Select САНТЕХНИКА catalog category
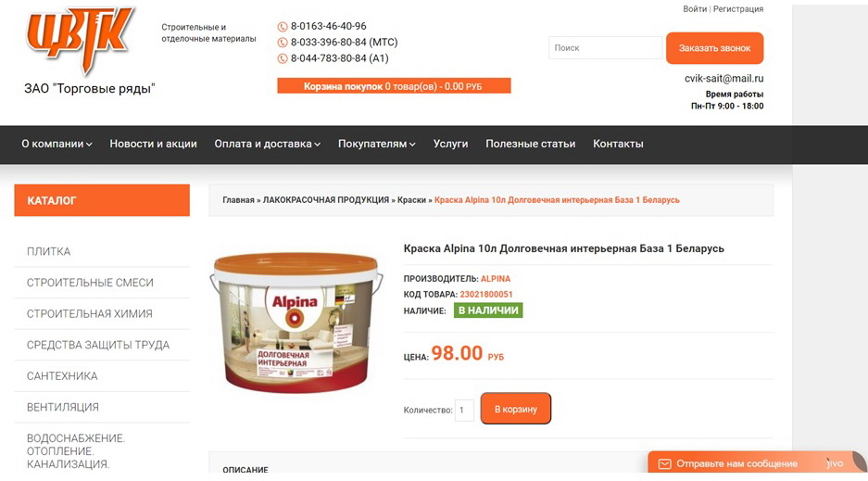 click(x=62, y=376)
